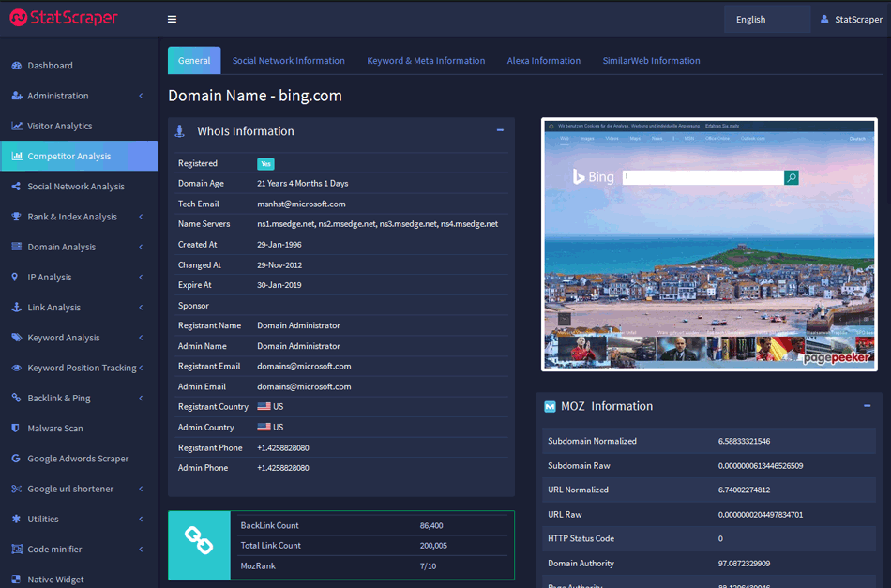Collapse the WhoIs Information panel
Viewport: 891px width, 588px height.
tap(500, 130)
